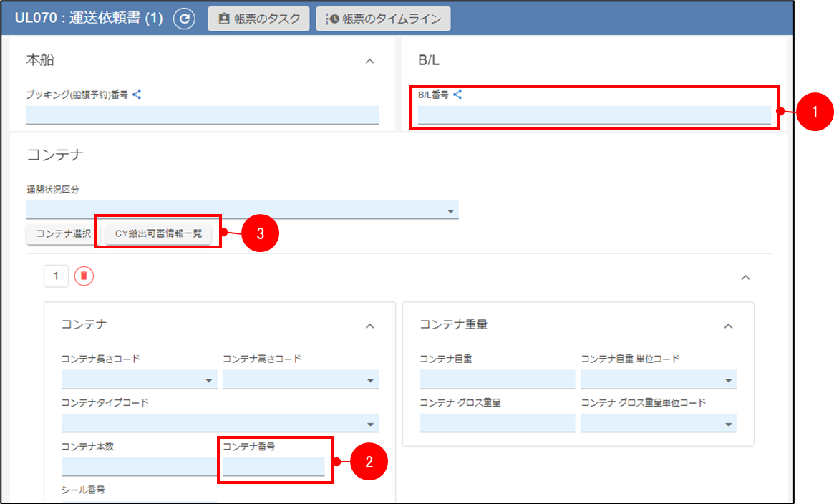The image size is (834, 504).
Task: Open CY搬出可否情報一覧 list
Action: pyautogui.click(x=158, y=234)
